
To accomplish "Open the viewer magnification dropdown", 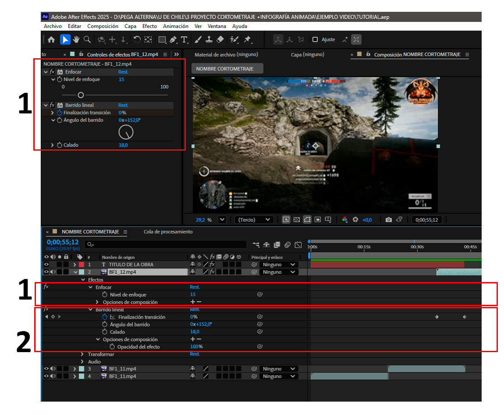I will click(x=222, y=219).
